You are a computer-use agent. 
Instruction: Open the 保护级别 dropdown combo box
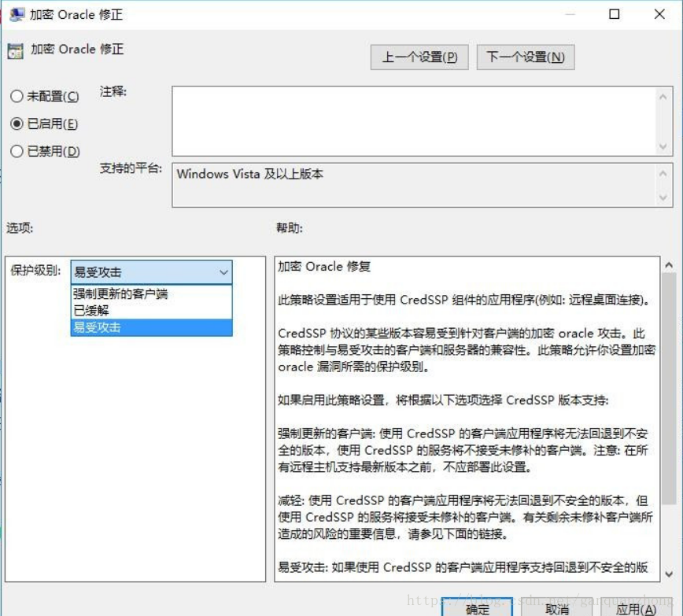[151, 272]
